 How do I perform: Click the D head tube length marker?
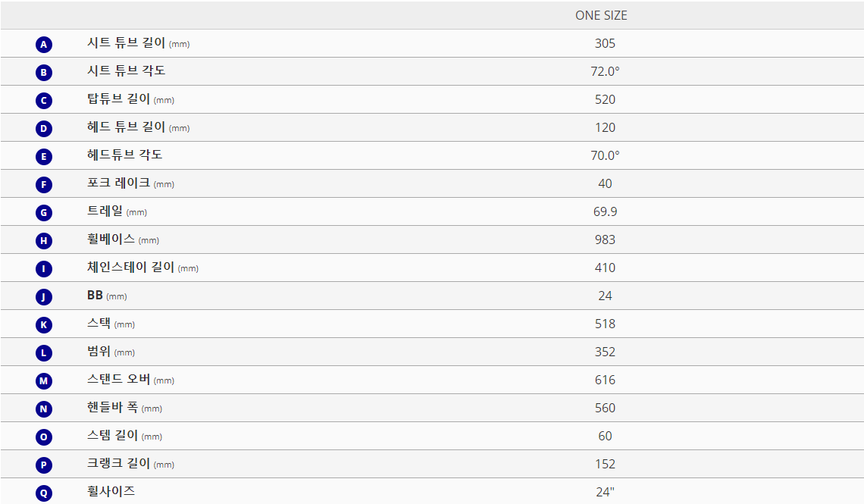coord(44,129)
